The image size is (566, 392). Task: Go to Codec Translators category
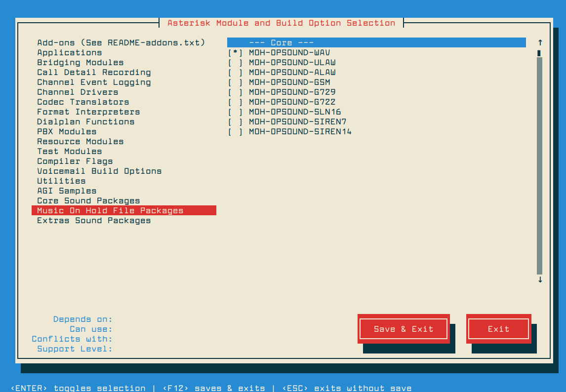click(83, 102)
